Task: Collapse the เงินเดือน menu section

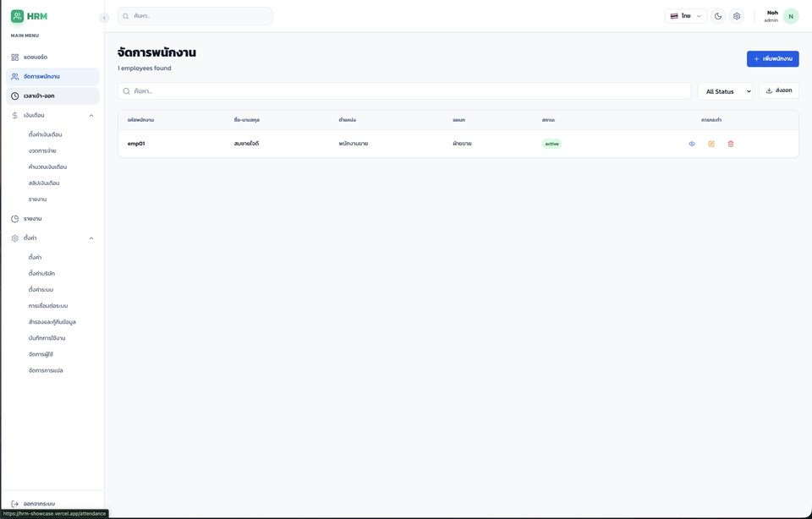Action: [91, 115]
